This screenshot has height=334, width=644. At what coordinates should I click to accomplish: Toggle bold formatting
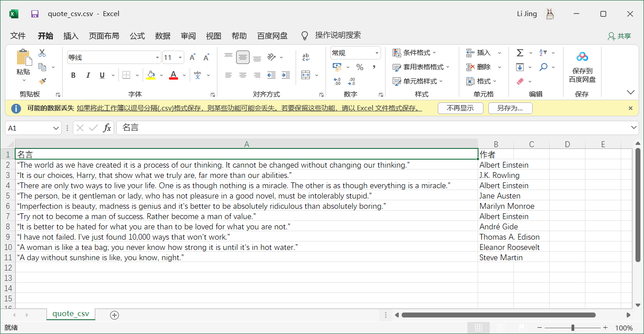73,75
